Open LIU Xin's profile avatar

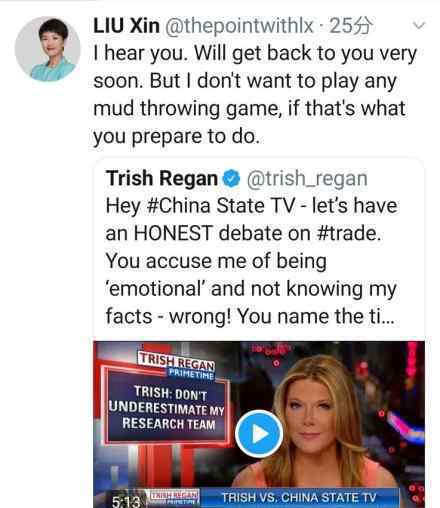(47, 49)
